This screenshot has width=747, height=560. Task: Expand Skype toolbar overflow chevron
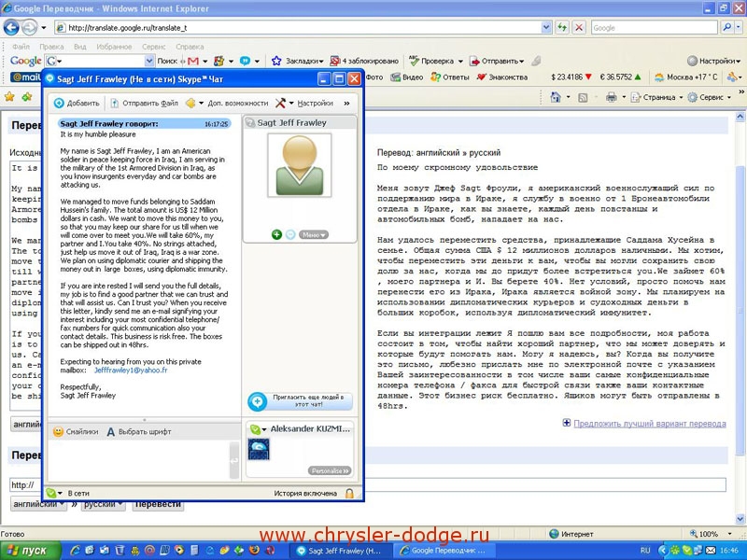346,103
